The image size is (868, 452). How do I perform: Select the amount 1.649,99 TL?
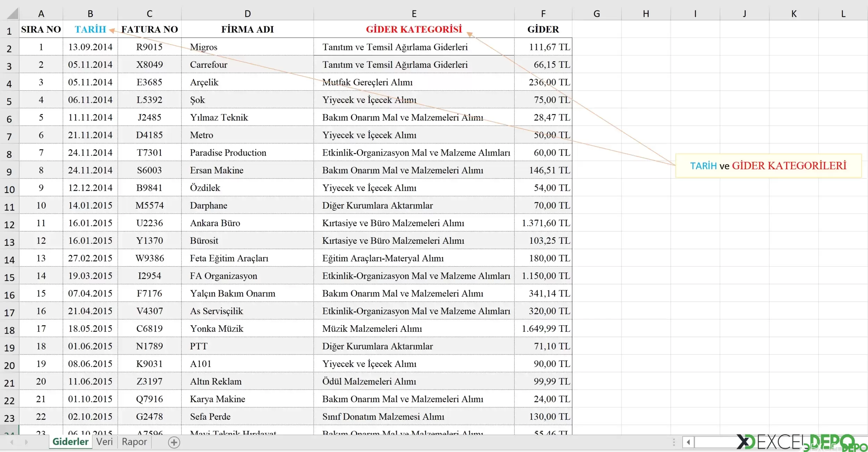(x=543, y=329)
